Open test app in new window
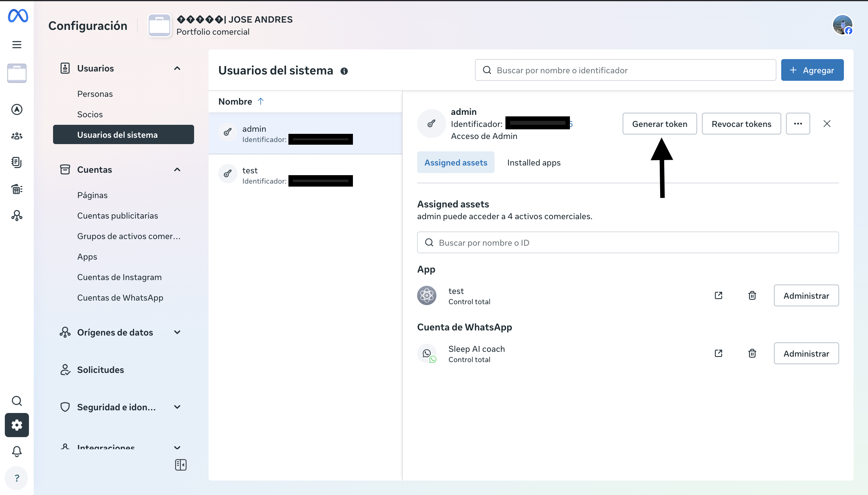Screen dimensions: 868x495 point(719,295)
